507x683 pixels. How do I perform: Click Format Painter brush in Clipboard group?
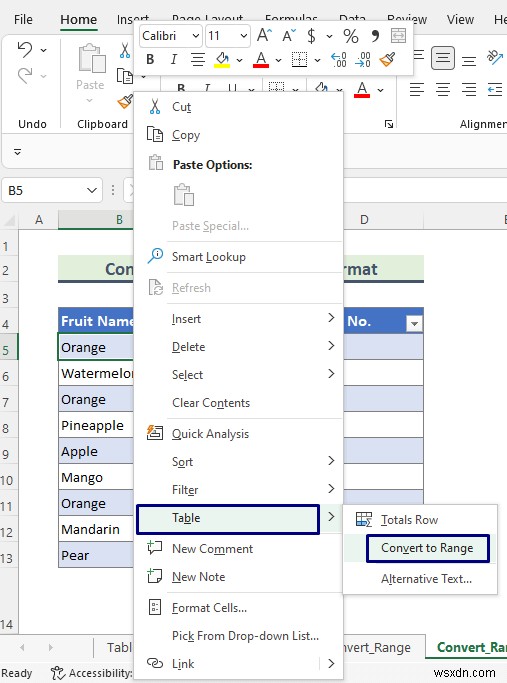(125, 102)
